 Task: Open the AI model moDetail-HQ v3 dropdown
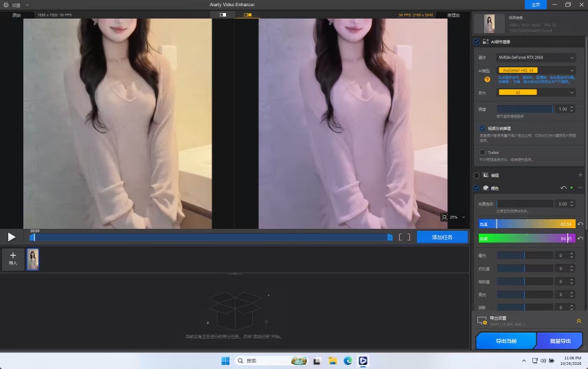[x=536, y=70]
